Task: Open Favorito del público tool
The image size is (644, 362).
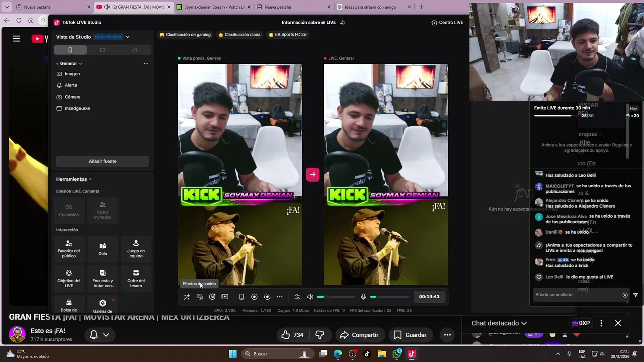Action: click(69, 249)
